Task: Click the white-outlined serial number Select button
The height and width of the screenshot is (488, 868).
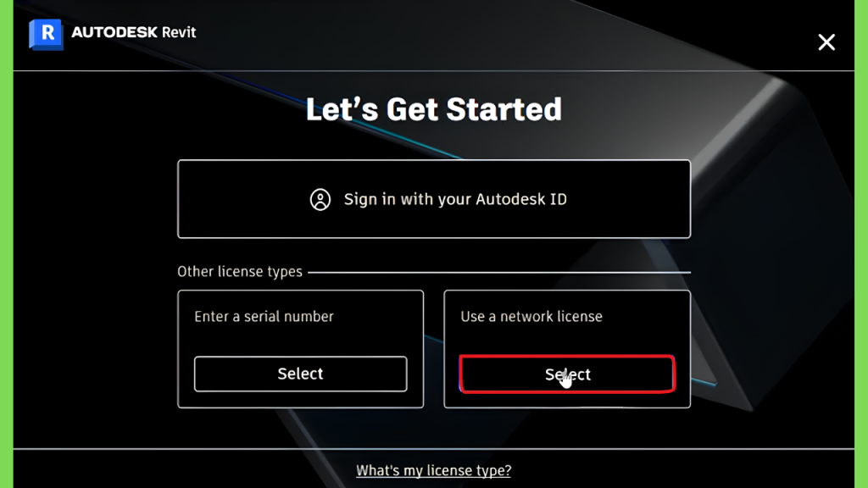Action: coord(301,374)
